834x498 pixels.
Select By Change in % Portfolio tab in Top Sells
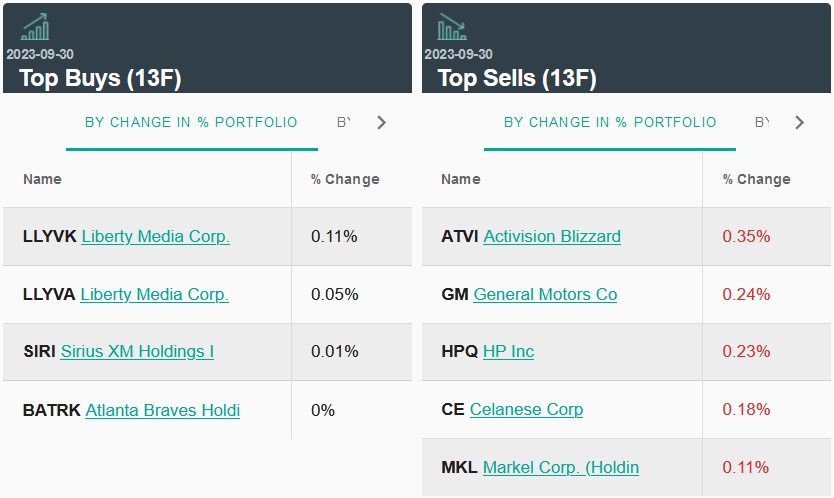[610, 123]
